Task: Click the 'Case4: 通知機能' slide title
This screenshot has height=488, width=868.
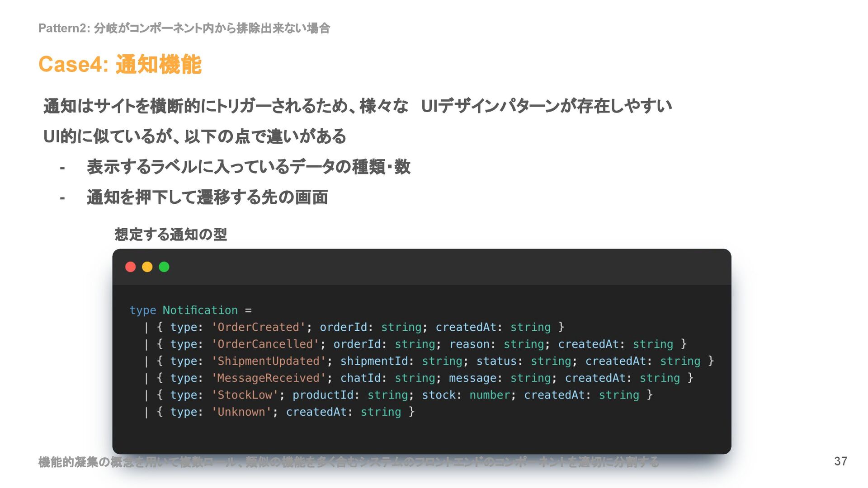Action: [x=120, y=64]
